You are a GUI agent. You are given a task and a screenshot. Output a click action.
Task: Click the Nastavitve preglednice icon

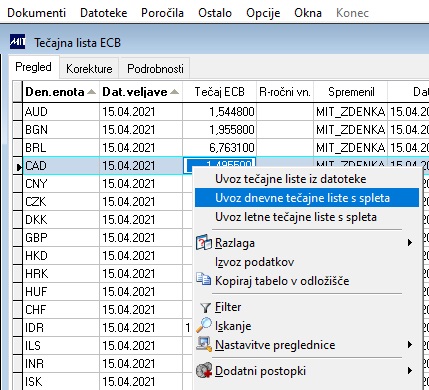click(204, 344)
